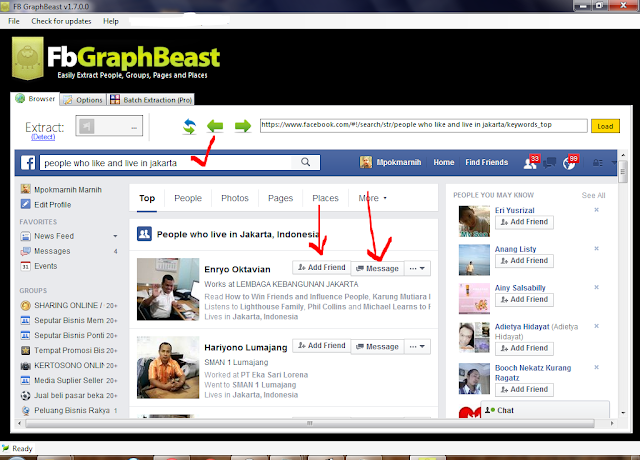Screen dimensions: 640x460
Task: Select the People search tab
Action: pos(188,198)
